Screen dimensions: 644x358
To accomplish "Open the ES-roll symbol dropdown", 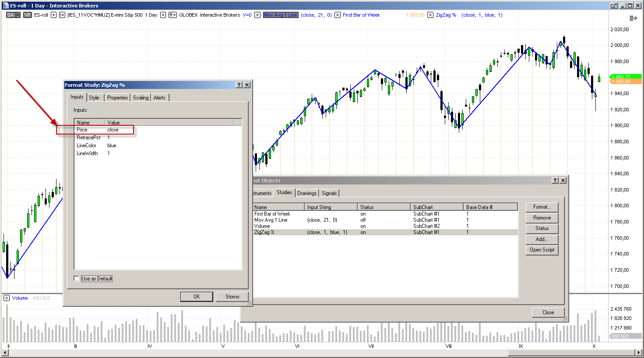I will click(x=53, y=15).
